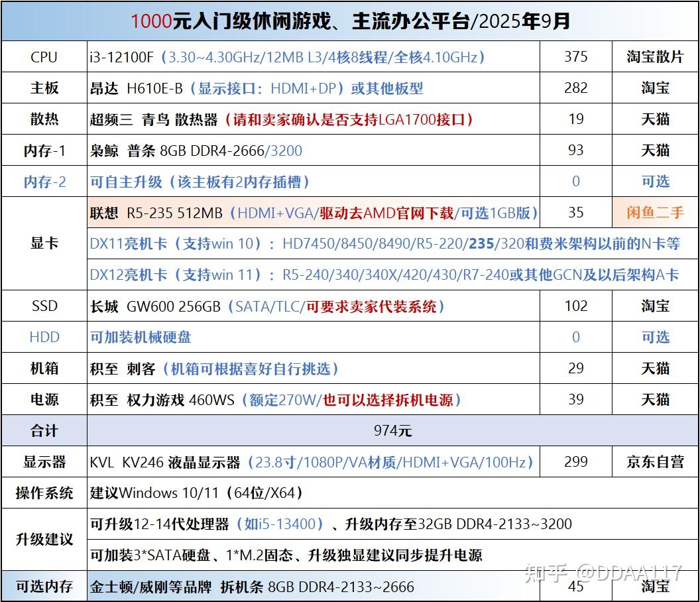Image resolution: width=700 pixels, height=602 pixels.
Task: Select the 积至 刺客 case cell
Action: [314, 369]
